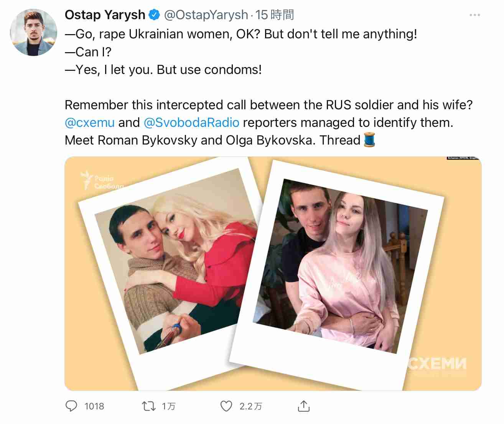The width and height of the screenshot is (504, 424).
Task: Click the blue verified badge
Action: [x=154, y=15]
